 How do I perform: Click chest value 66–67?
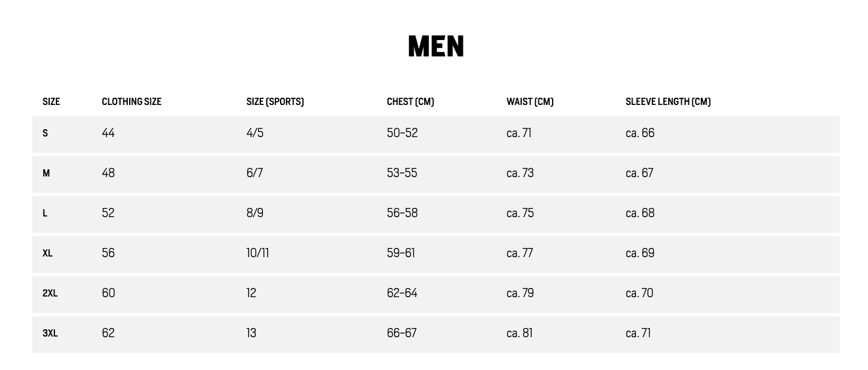pos(402,333)
